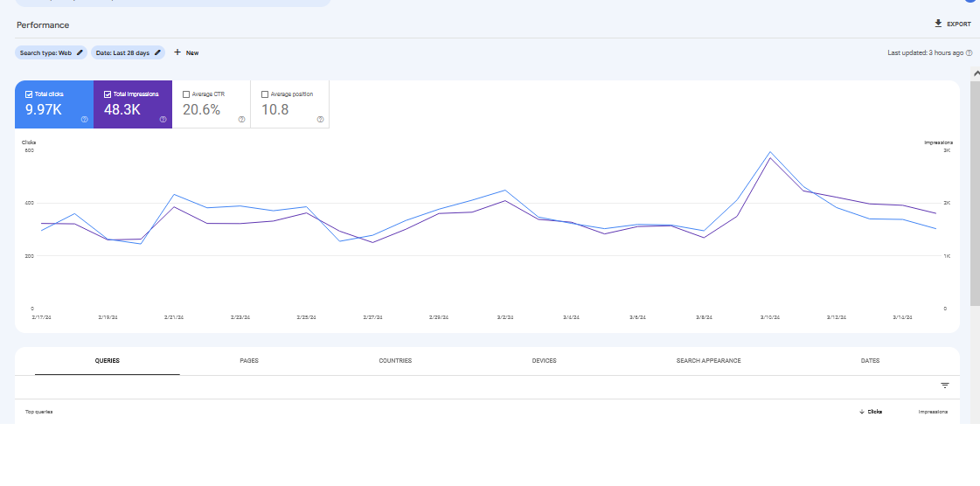Edit the Date: Last 28 days pencil
The image size is (980, 486).
pos(157,53)
